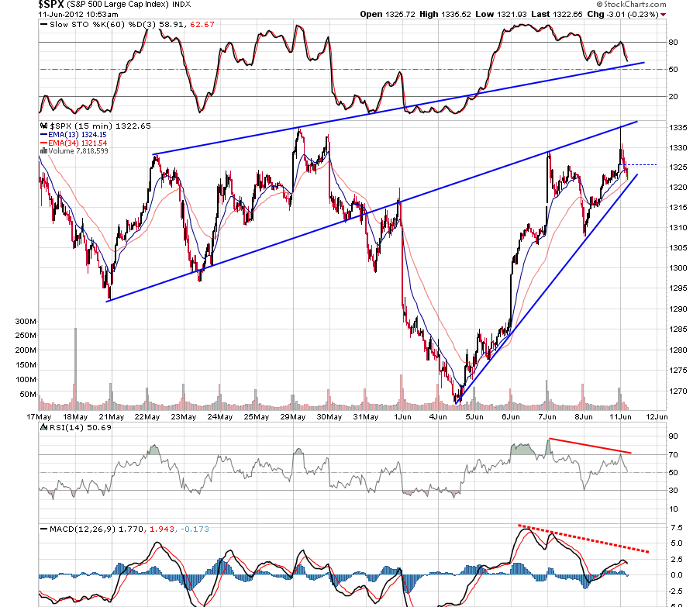The height and width of the screenshot is (607, 700).
Task: Click the INDX exchange label
Action: tap(181, 5)
